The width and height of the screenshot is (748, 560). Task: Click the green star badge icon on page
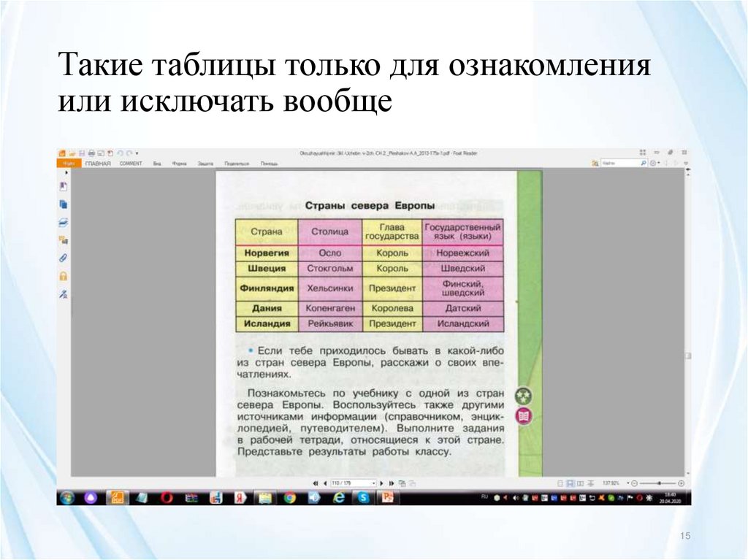524,396
